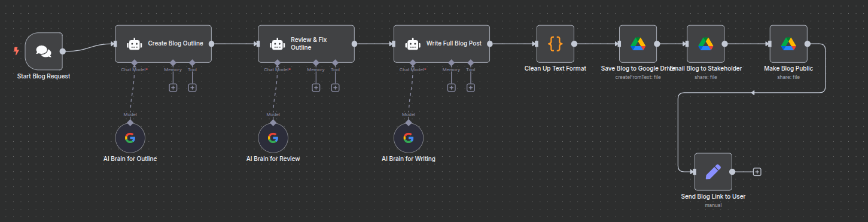The width and height of the screenshot is (868, 222).
Task: Select the Send Blog Link to User node
Action: pos(713,172)
